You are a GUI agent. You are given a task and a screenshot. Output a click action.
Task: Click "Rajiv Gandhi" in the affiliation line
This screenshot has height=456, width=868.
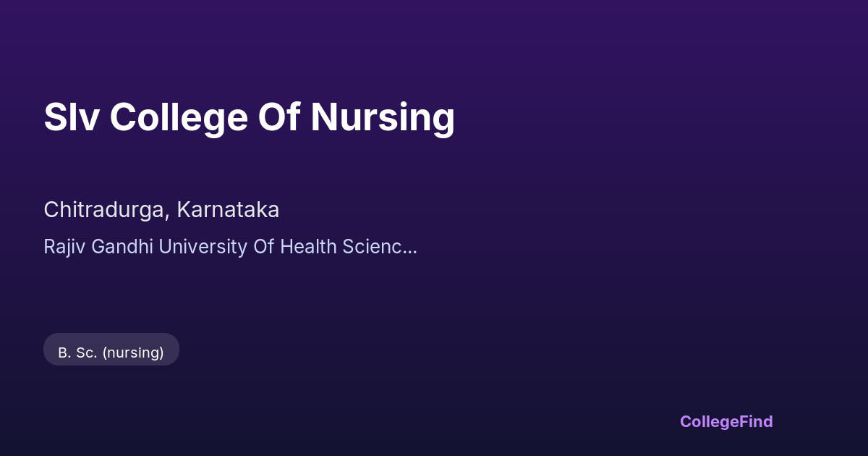(x=98, y=247)
